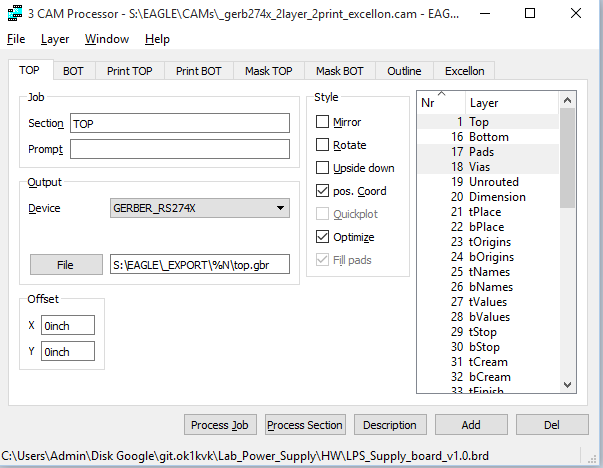Switch to the Excellon tab

point(465,71)
